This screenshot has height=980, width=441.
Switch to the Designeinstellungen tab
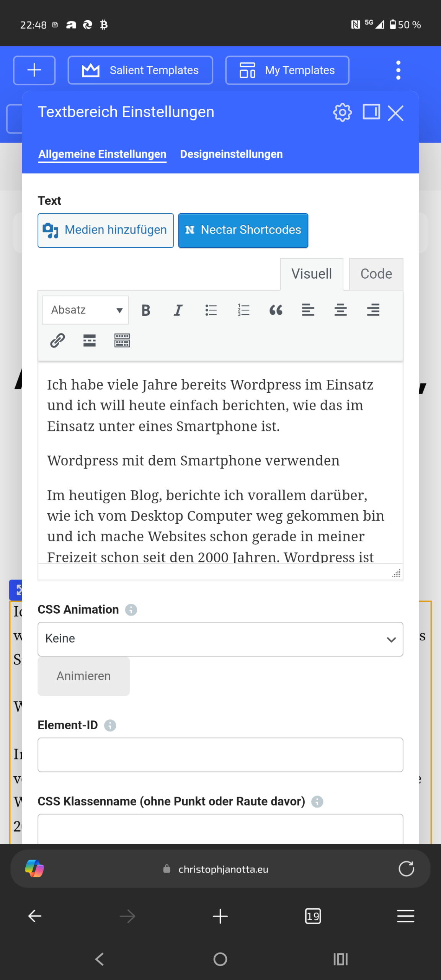[231, 154]
